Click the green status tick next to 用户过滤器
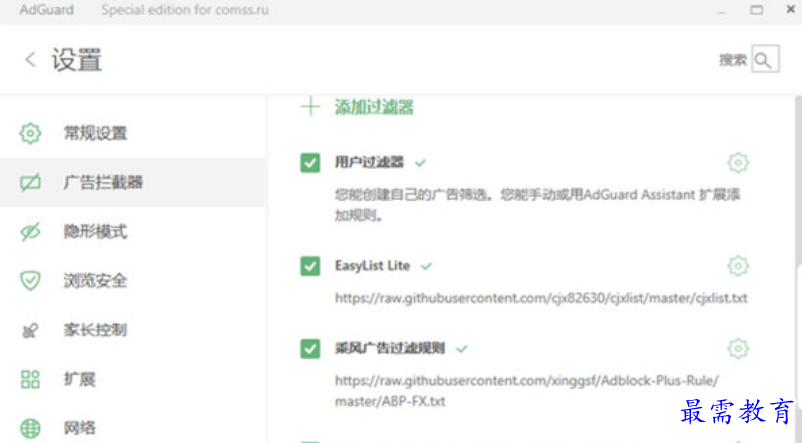 tap(420, 163)
